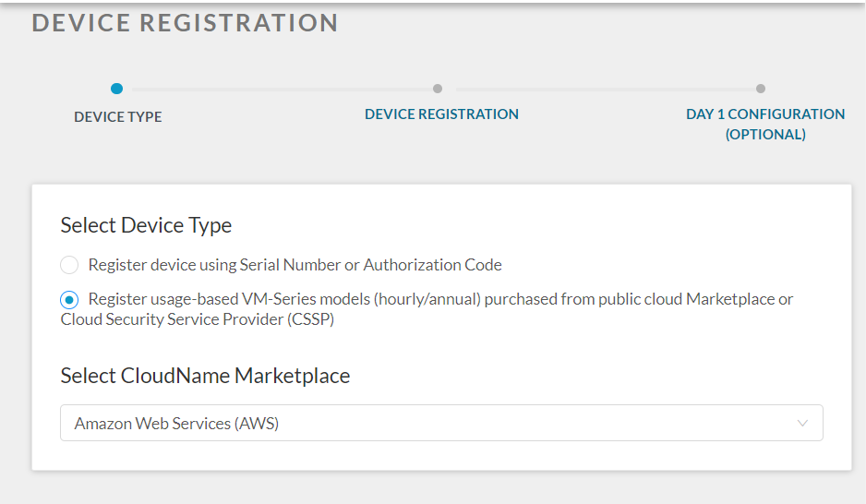Select the usage-based VM-Series radio button
866x504 pixels.
(69, 300)
